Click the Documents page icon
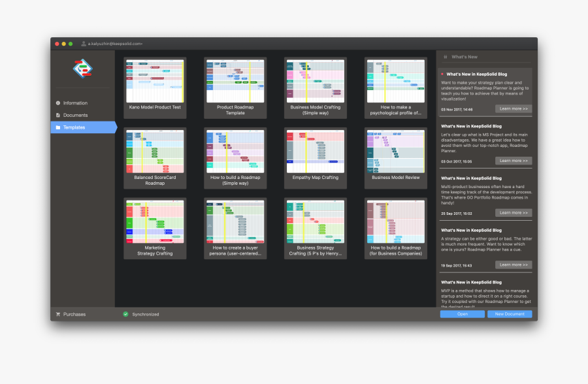588x384 pixels. (57, 116)
